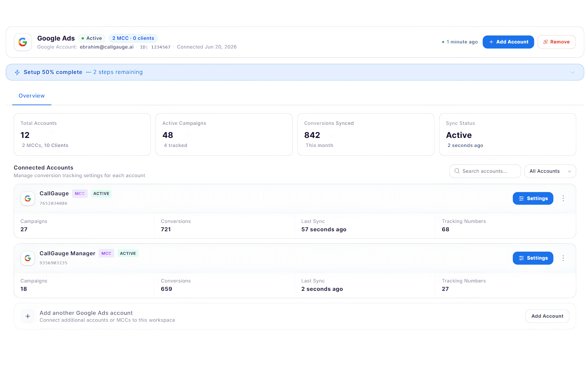Open more options for CallGauge account
This screenshot has height=368, width=588.
pos(563,198)
